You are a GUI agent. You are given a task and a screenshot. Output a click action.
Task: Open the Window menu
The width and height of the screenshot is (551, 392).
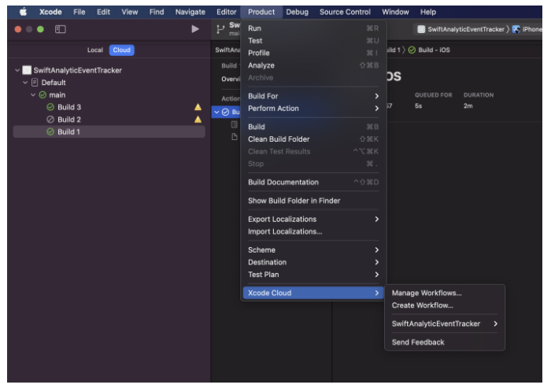pyautogui.click(x=395, y=12)
